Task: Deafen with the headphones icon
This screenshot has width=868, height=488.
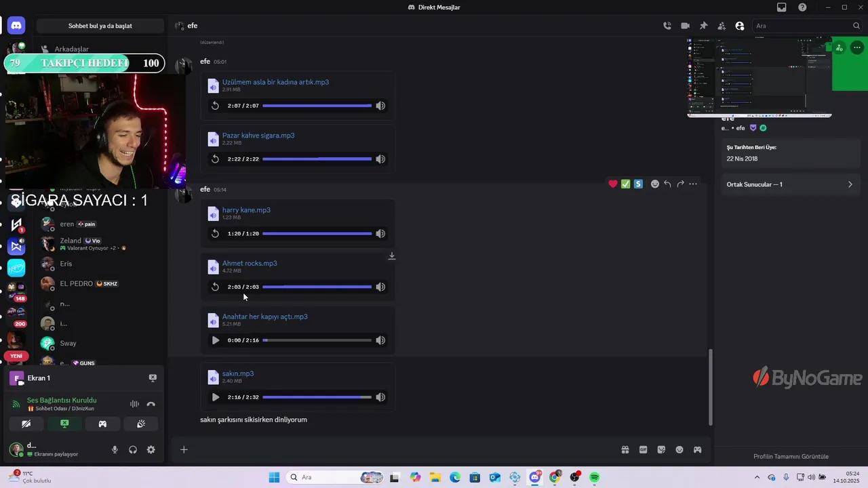Action: pos(133,449)
